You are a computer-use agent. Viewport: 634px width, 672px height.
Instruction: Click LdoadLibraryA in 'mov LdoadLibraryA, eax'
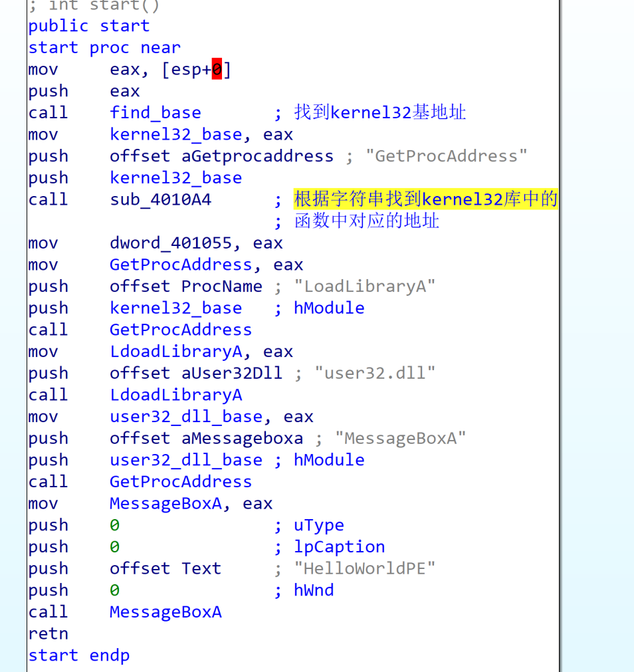176,352
